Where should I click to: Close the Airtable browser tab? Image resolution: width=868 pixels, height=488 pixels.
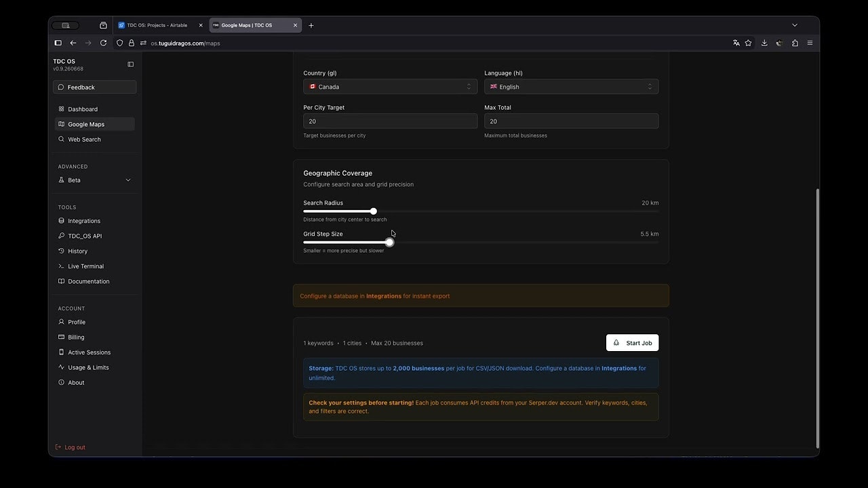point(201,25)
